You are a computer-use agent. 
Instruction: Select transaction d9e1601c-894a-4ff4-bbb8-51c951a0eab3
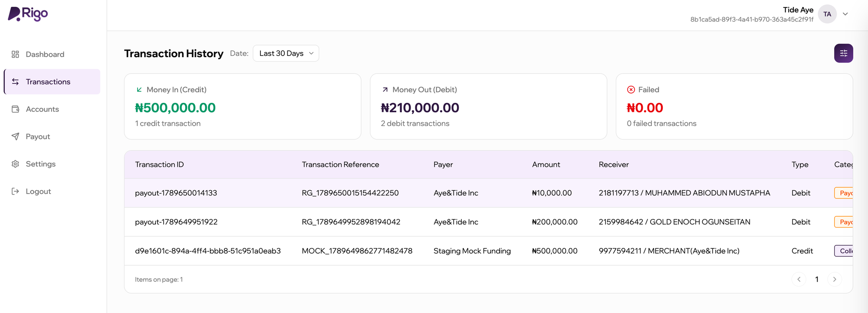pos(208,251)
